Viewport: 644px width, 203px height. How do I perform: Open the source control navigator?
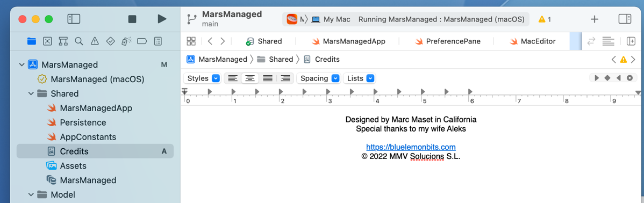[48, 41]
